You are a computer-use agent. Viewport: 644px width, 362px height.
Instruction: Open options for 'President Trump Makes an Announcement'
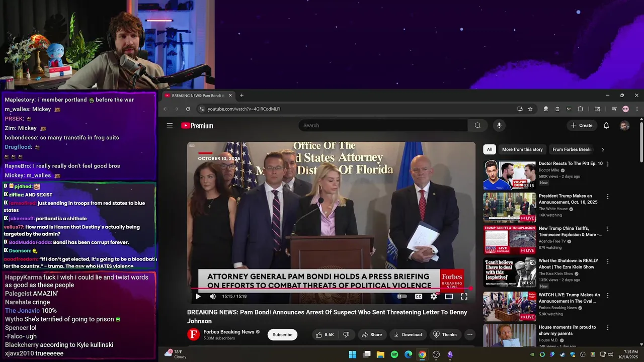click(608, 197)
